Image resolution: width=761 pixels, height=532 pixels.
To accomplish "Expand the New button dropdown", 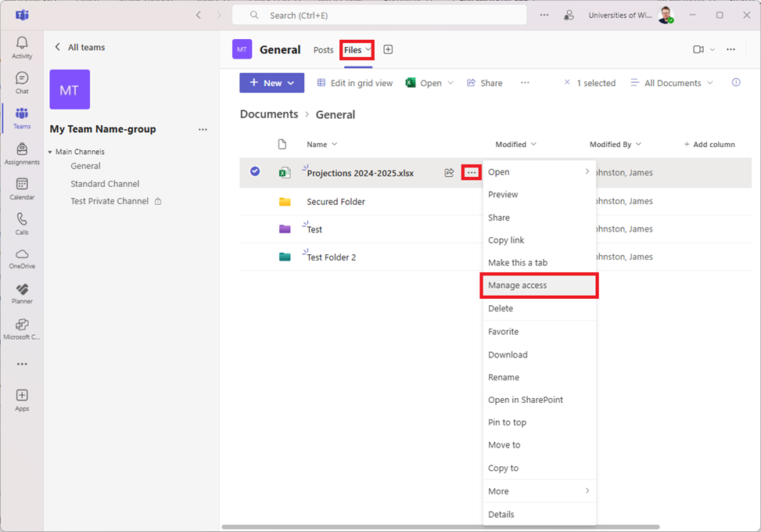I will click(x=291, y=83).
